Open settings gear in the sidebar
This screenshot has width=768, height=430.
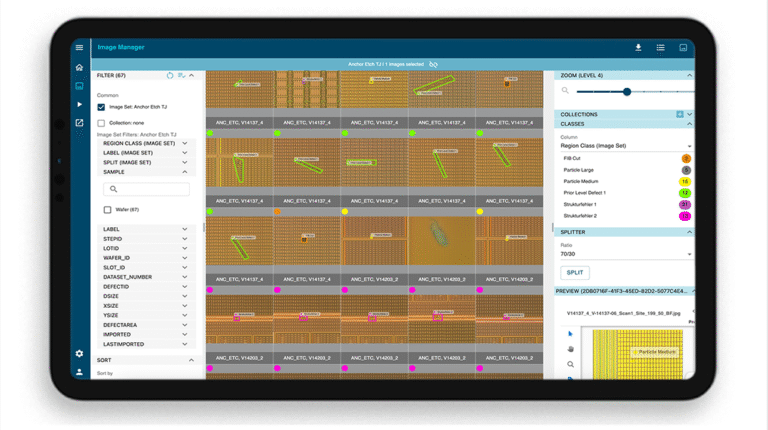[x=79, y=353]
